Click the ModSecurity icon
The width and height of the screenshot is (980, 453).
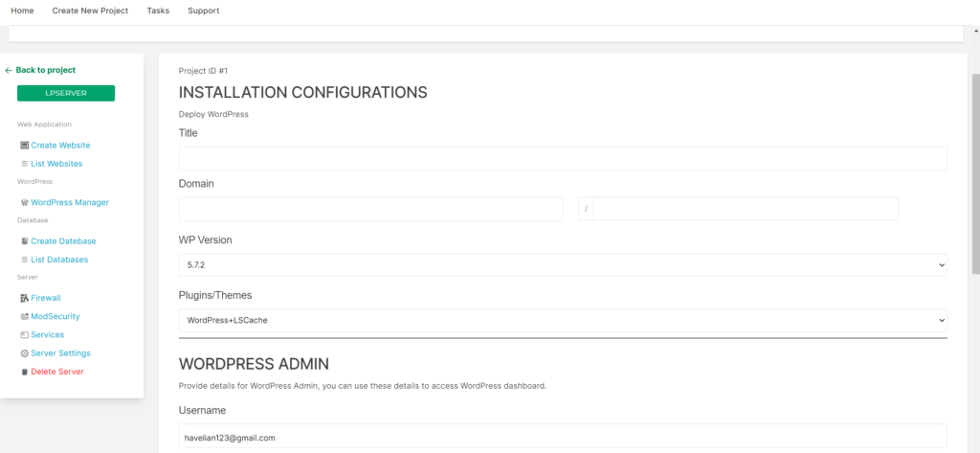(x=24, y=317)
